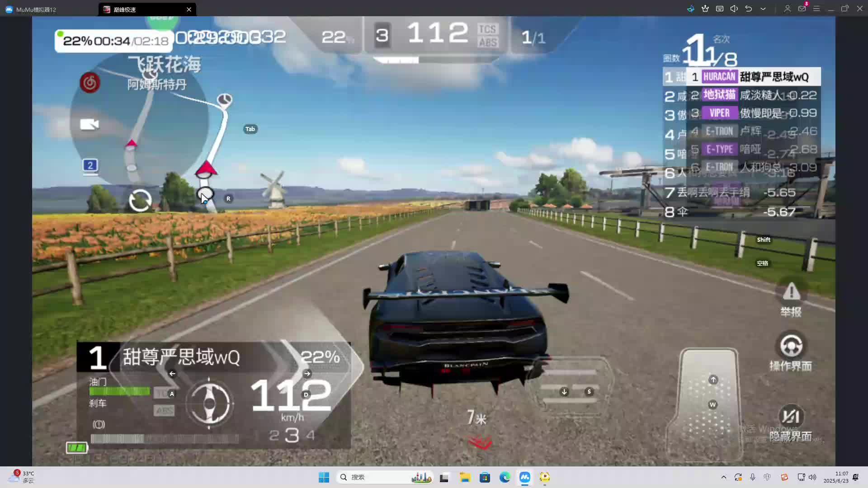
Task: Toggle the TCS indicator in the top HUD
Action: click(487, 29)
